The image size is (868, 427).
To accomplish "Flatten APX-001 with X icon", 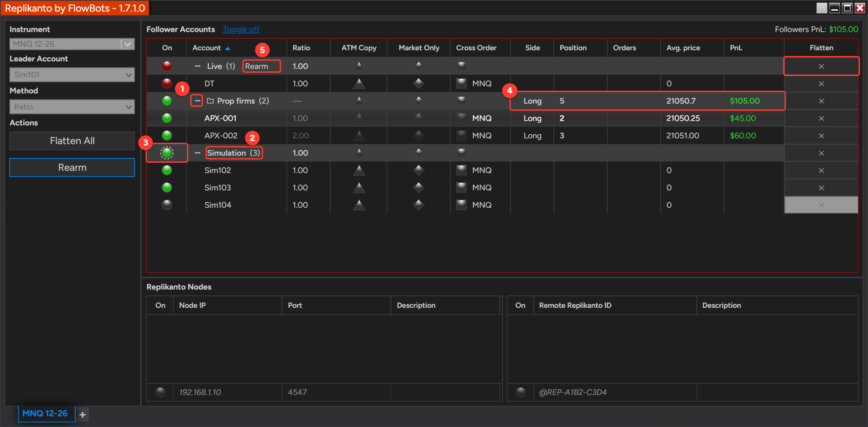I will point(821,118).
